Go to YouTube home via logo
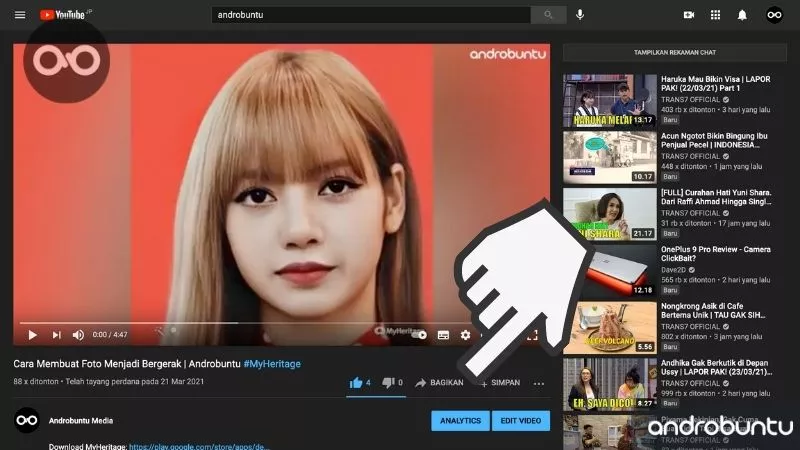Screen dimensions: 800x450 pyautogui.click(x=63, y=15)
